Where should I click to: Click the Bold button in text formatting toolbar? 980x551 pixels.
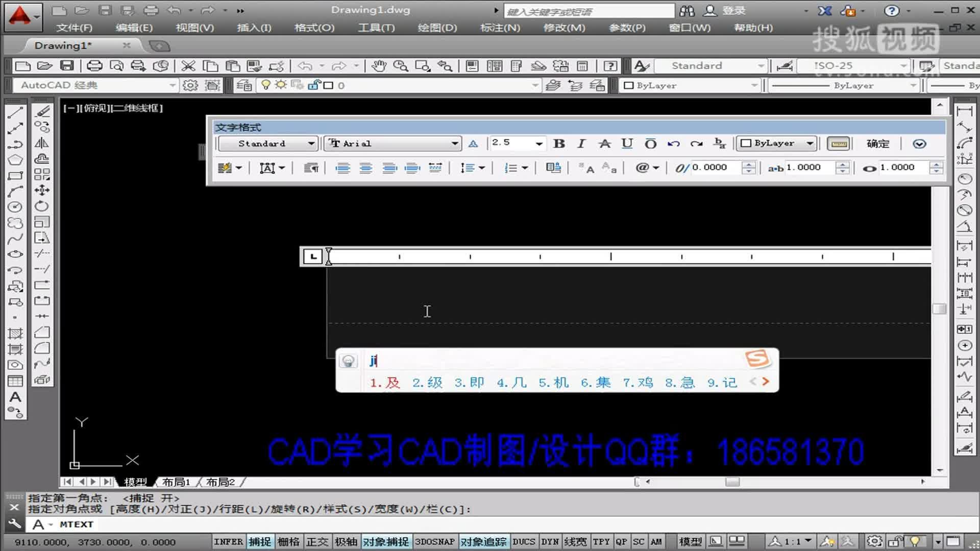click(x=559, y=143)
